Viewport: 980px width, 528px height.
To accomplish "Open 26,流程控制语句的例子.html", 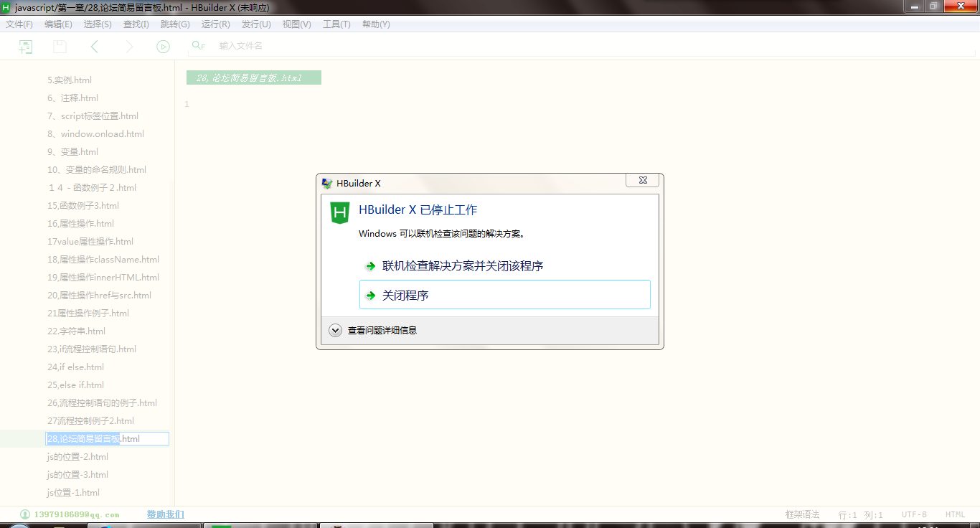I will click(103, 403).
